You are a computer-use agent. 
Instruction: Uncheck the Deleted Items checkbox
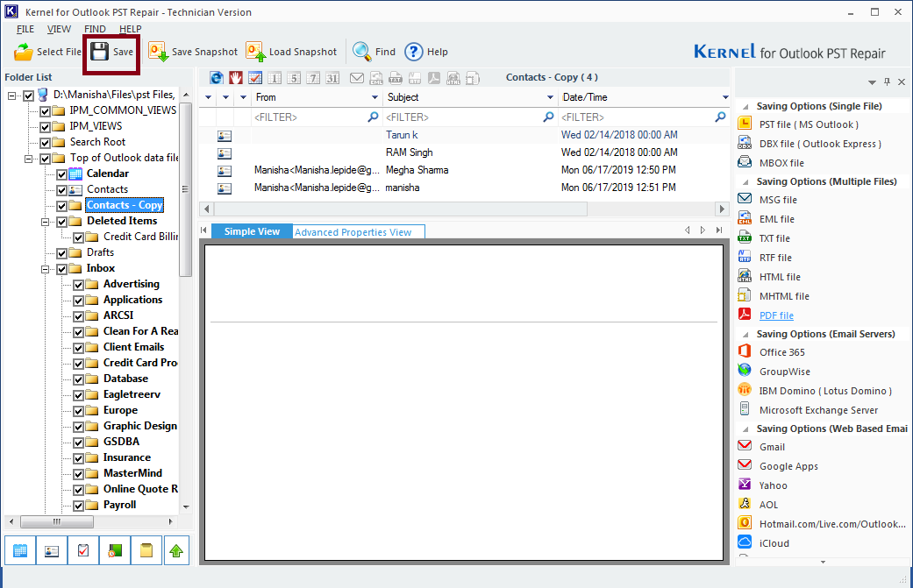61,221
